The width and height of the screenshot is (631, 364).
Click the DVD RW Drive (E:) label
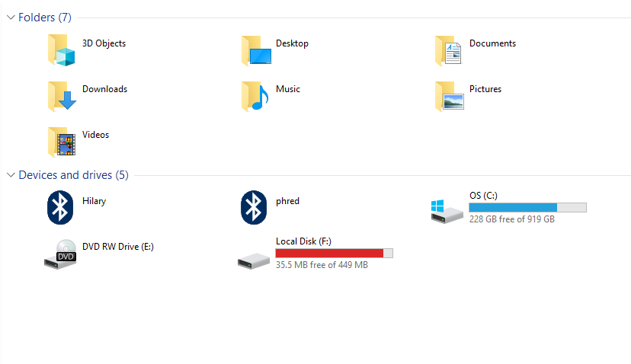pyautogui.click(x=118, y=247)
